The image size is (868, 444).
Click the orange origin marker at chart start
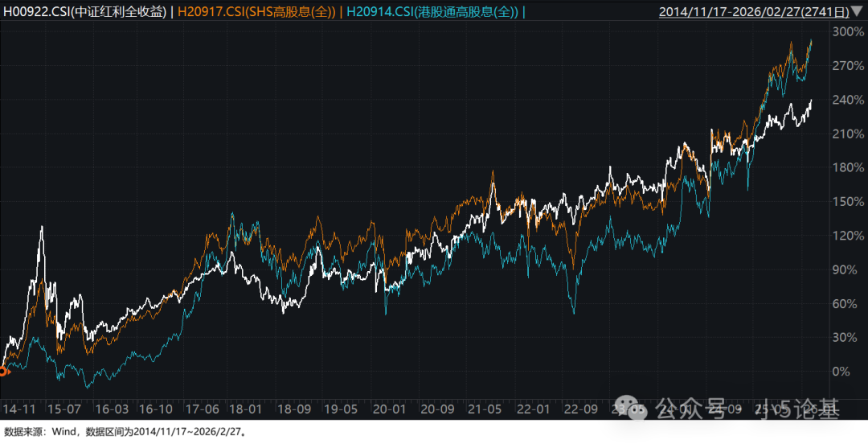click(3, 371)
